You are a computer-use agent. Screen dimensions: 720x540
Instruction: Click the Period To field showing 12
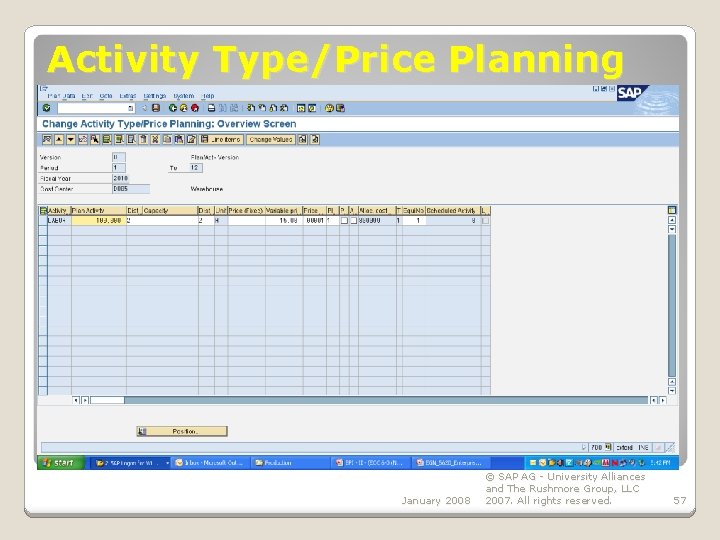pyautogui.click(x=196, y=168)
